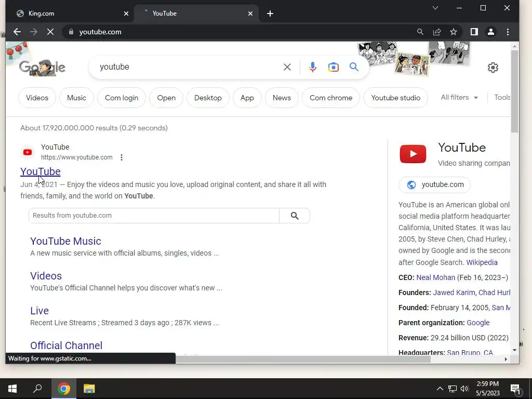This screenshot has height=399, width=532.
Task: Click the Google doodle logo
Action: 42,67
